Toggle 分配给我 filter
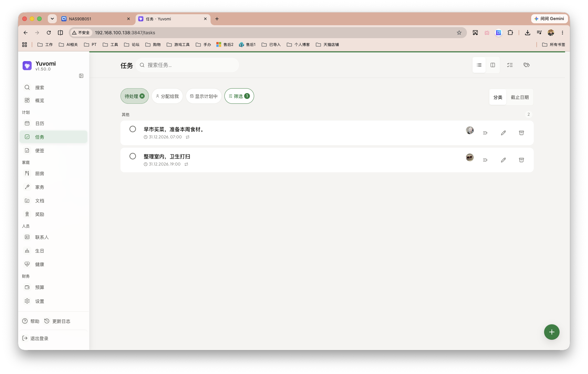The image size is (588, 374). pyautogui.click(x=167, y=96)
